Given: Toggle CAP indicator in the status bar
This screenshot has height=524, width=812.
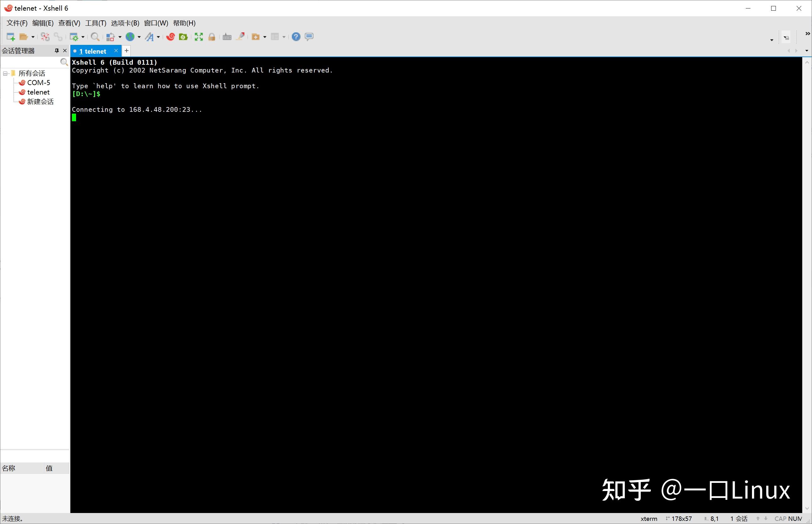Looking at the screenshot, I should point(780,518).
